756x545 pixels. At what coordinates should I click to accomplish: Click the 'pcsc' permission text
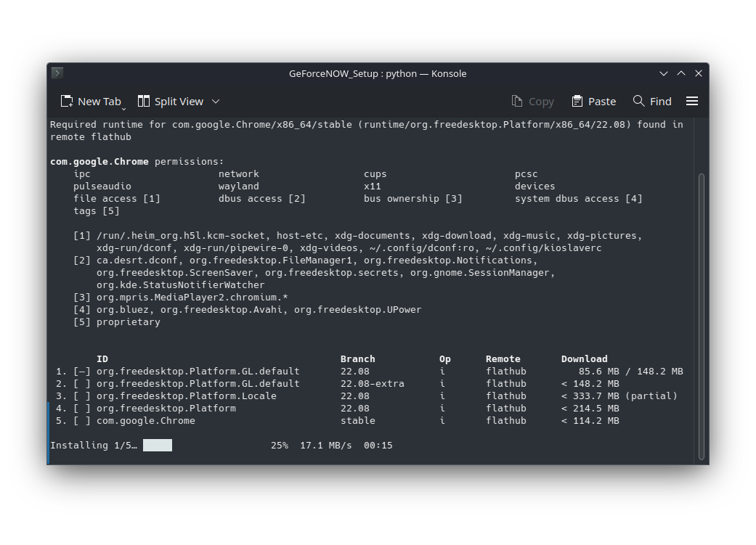coord(526,174)
